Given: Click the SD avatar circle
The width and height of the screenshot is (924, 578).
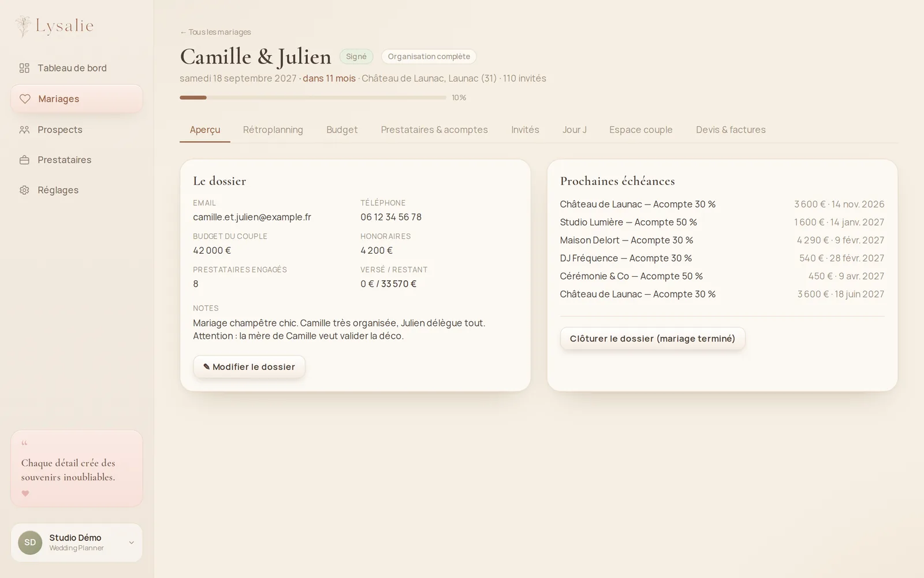Looking at the screenshot, I should [30, 543].
